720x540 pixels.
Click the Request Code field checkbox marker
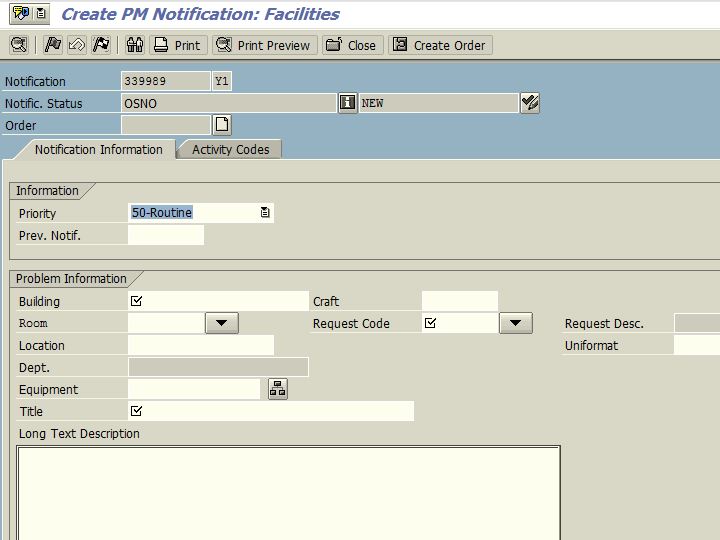(x=431, y=323)
